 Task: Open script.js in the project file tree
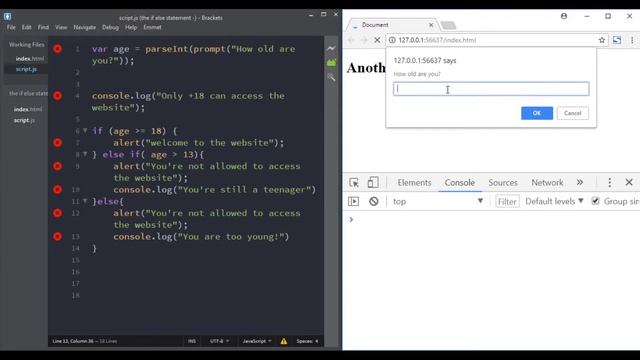[24, 120]
